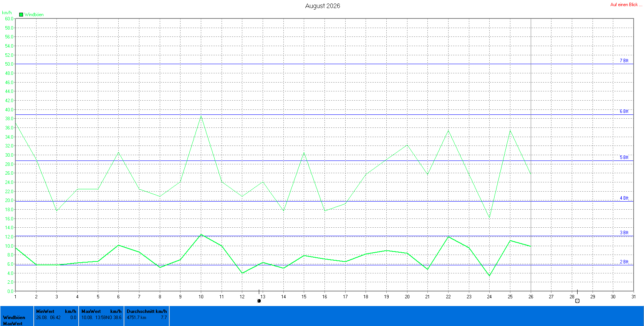Click the MinWert date '26.08. 06:42'

[x=48, y=318]
